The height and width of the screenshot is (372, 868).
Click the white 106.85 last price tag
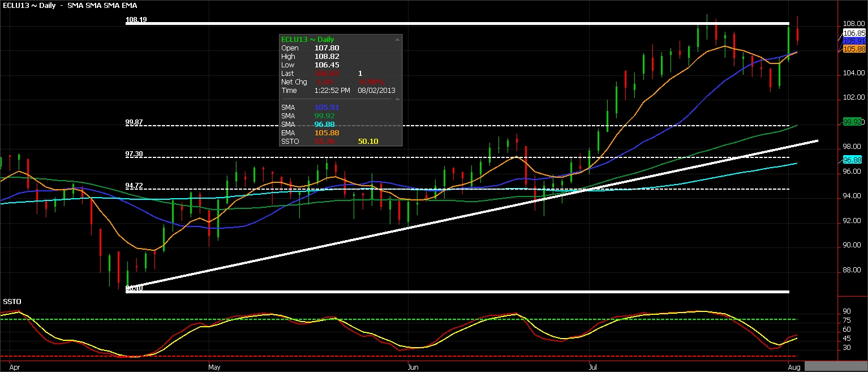click(854, 33)
